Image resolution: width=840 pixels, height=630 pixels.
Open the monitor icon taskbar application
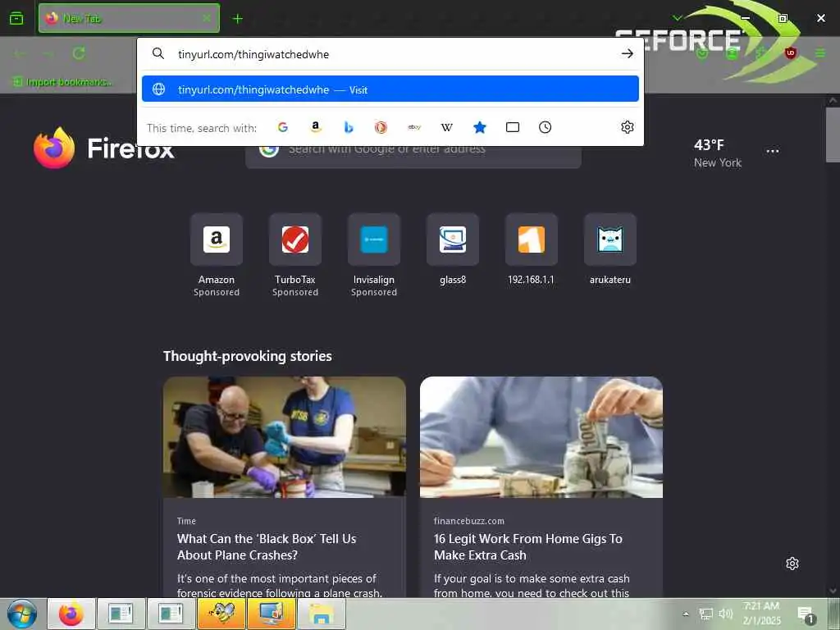coord(271,614)
